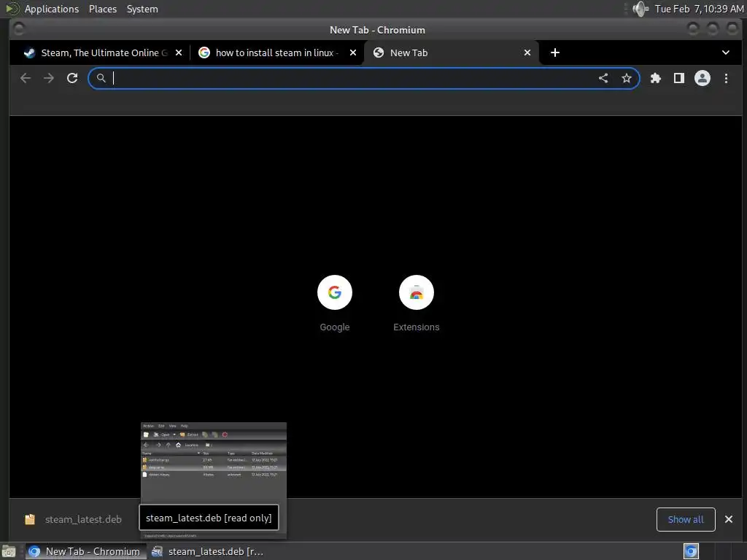Viewport: 747px width, 560px height.
Task: Click the search magnifier in address bar
Action: pyautogui.click(x=101, y=78)
